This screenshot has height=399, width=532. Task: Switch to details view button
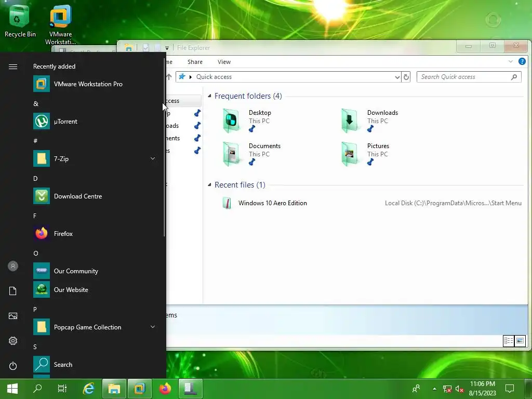tap(508, 340)
